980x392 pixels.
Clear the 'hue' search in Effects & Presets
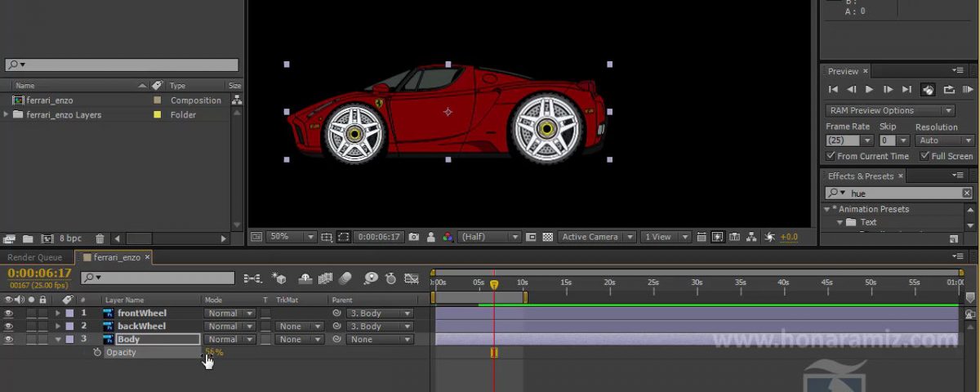click(x=967, y=194)
